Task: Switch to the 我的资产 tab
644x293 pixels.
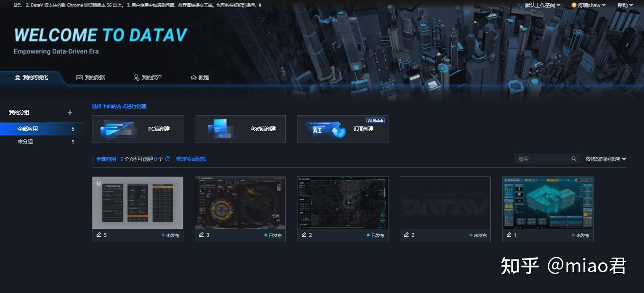Action: (x=148, y=77)
